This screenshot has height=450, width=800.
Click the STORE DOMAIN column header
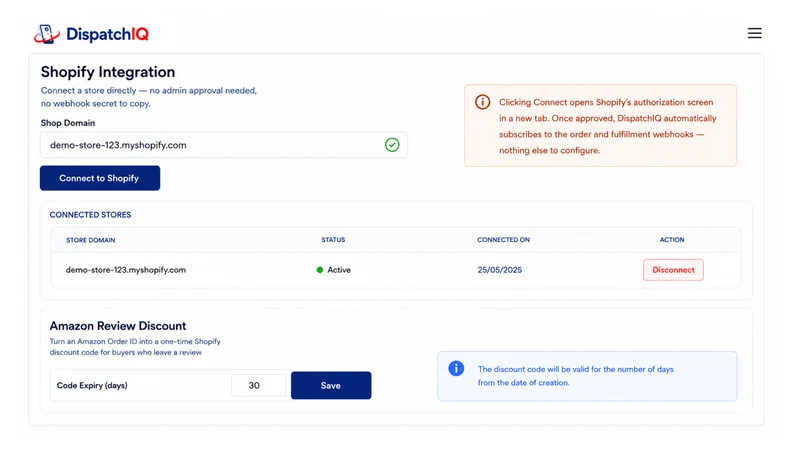(x=91, y=240)
